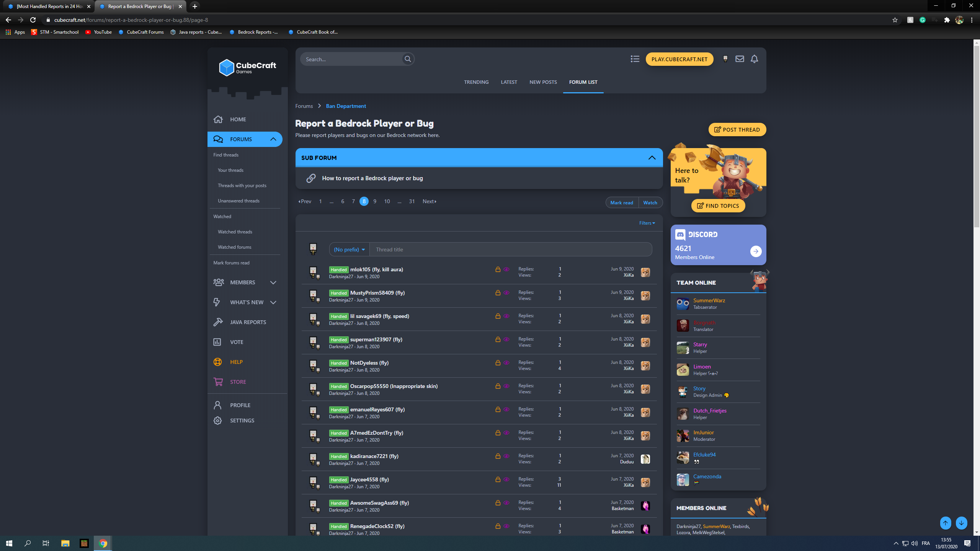This screenshot has height=551, width=980.
Task: Click the eye icon on emanuelReyes607 thread
Action: (x=506, y=409)
